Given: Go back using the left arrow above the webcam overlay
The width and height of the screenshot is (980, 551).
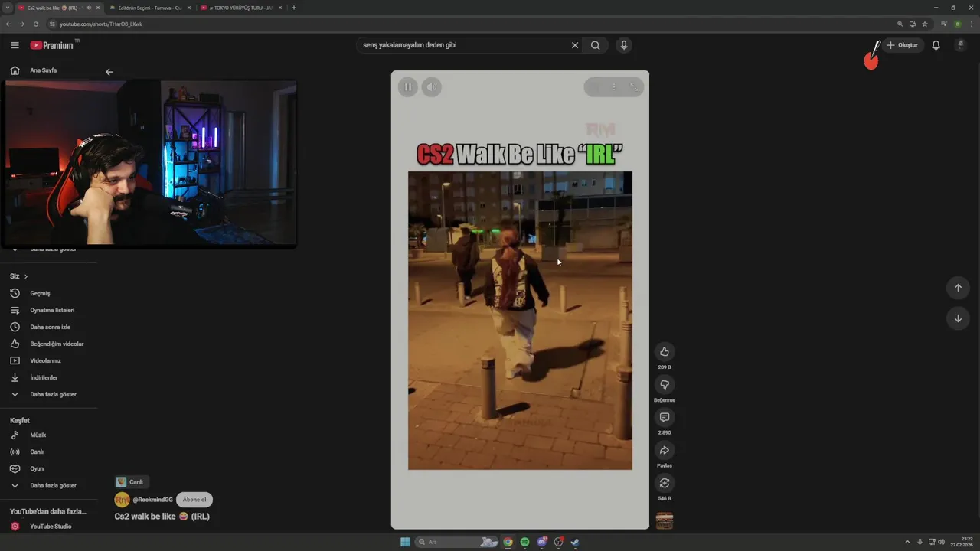Looking at the screenshot, I should tap(109, 72).
